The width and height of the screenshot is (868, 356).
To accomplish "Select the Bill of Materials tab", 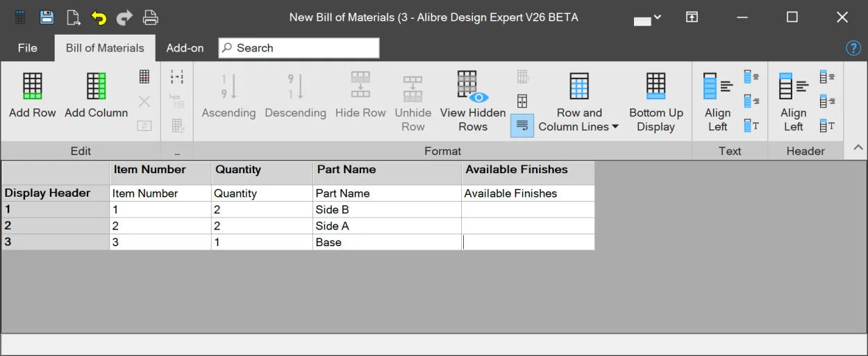I will 105,48.
